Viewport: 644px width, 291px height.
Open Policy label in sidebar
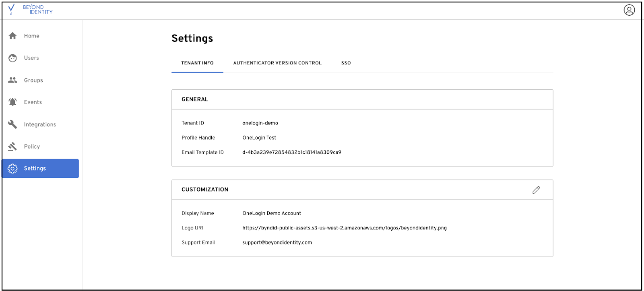click(x=32, y=147)
